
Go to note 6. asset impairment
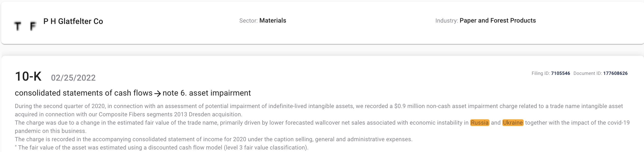[206, 93]
